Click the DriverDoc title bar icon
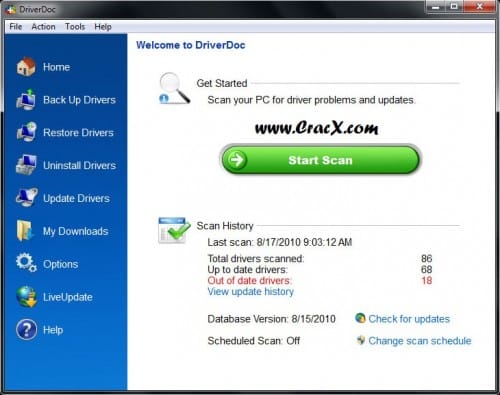 tap(11, 9)
